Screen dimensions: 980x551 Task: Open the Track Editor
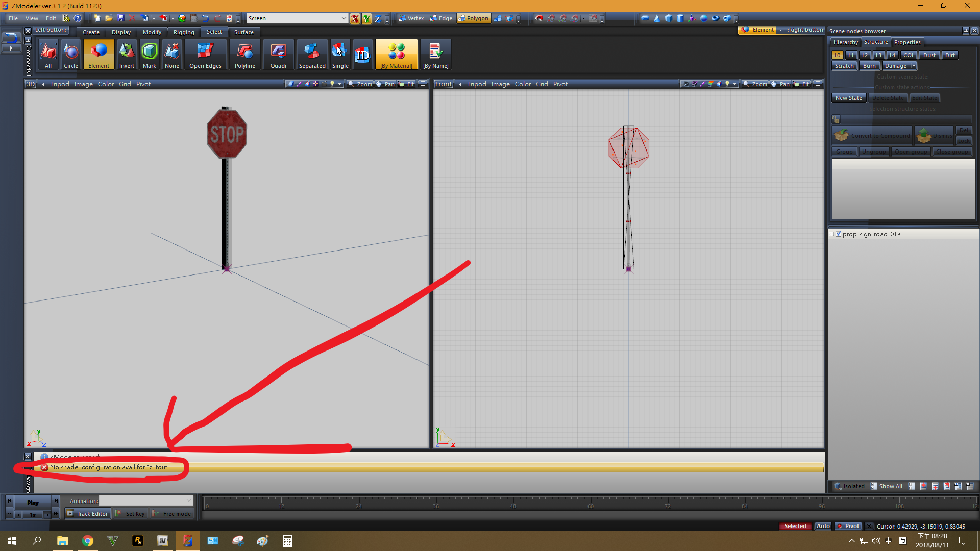[87, 514]
